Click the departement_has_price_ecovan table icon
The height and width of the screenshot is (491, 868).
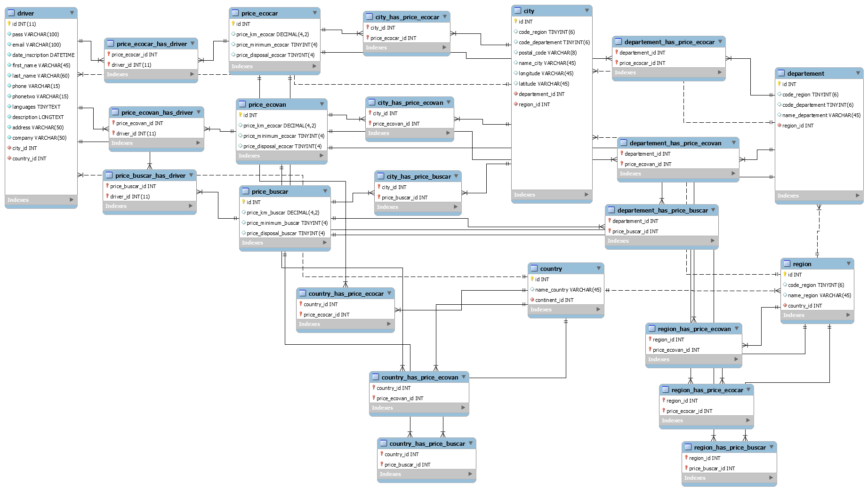point(624,143)
